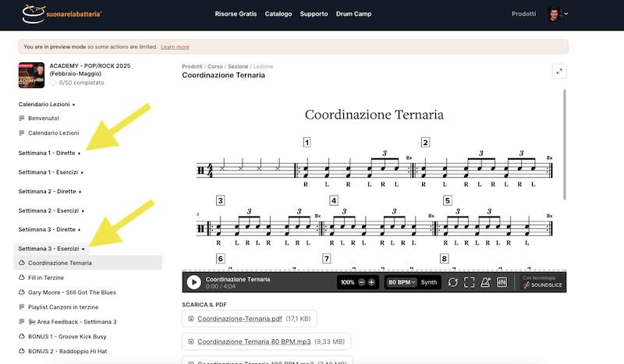The width and height of the screenshot is (624, 364).
Task: Click the suonarelabatteria drum logo
Action: (62, 13)
